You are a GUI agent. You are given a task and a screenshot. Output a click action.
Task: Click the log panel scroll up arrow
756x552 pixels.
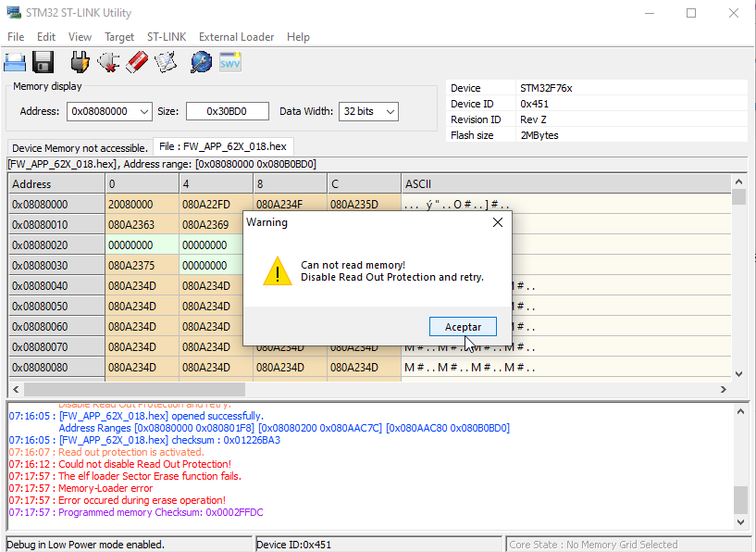740,411
